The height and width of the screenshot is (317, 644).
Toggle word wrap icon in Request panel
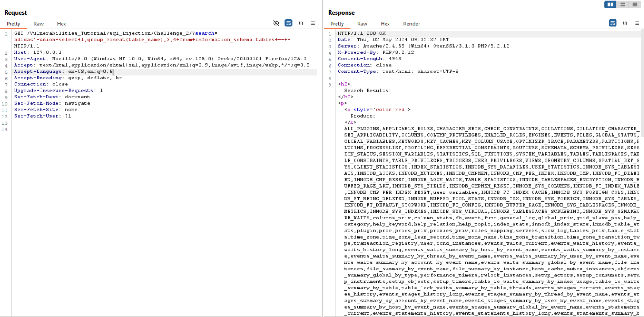tap(288, 23)
